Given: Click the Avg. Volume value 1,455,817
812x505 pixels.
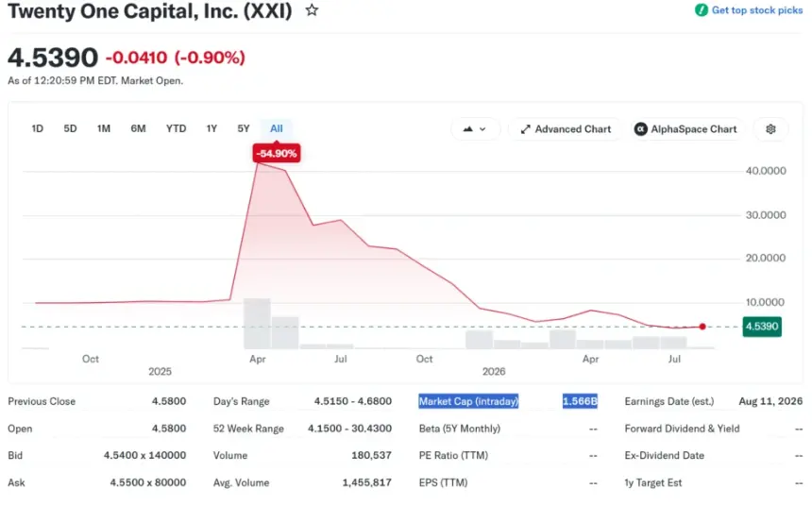Looking at the screenshot, I should click(366, 482).
